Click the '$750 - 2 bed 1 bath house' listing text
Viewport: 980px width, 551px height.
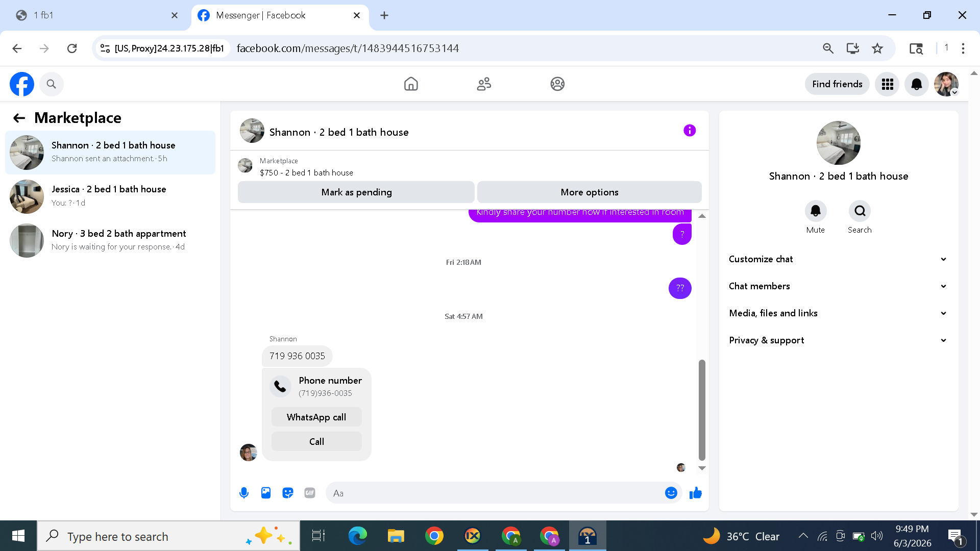(306, 173)
